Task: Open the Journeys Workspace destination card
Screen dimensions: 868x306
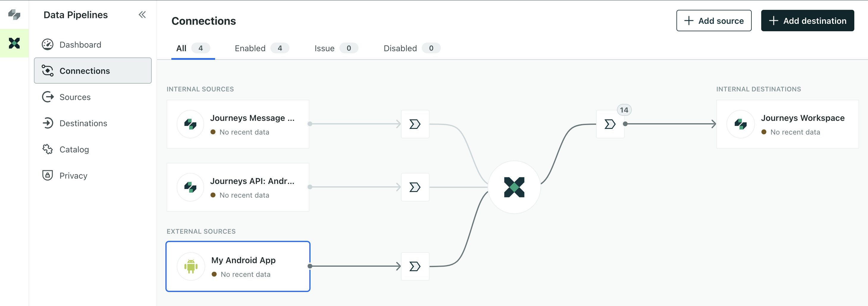Action: [x=787, y=124]
